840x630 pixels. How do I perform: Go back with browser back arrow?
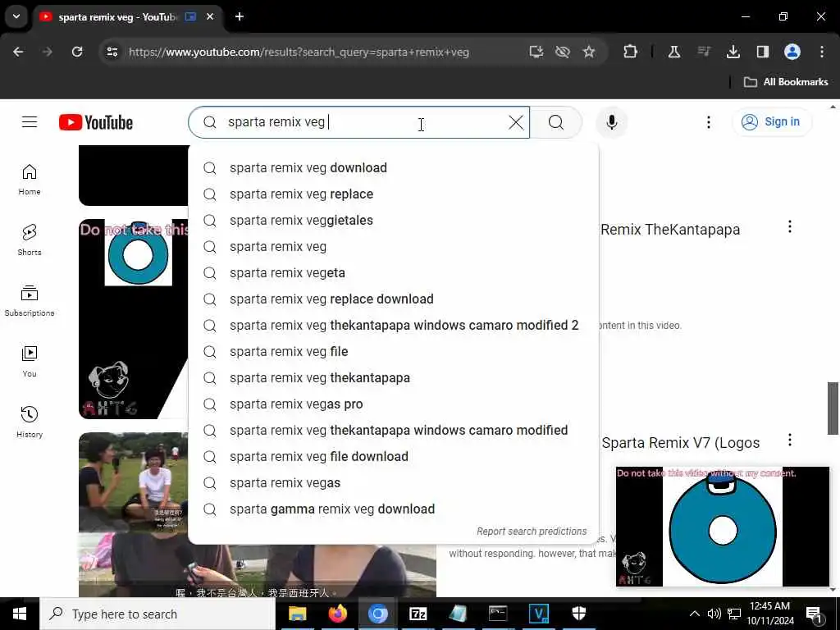(18, 52)
